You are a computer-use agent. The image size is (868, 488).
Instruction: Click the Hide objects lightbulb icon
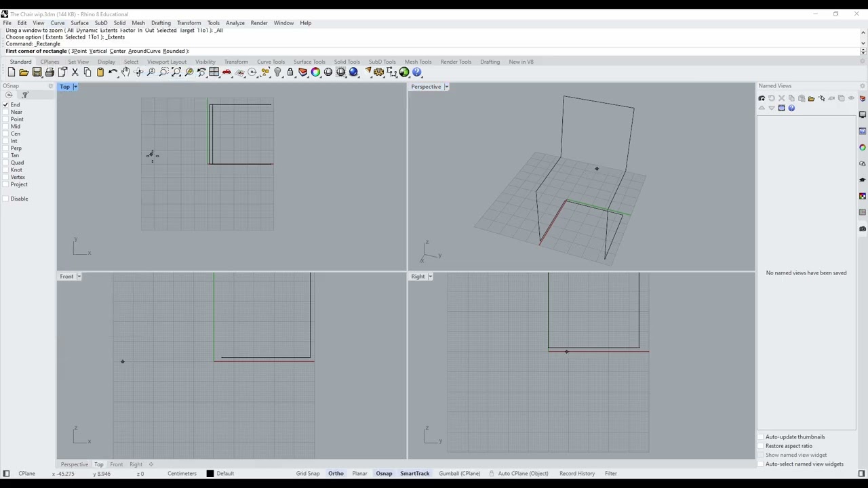pos(277,72)
